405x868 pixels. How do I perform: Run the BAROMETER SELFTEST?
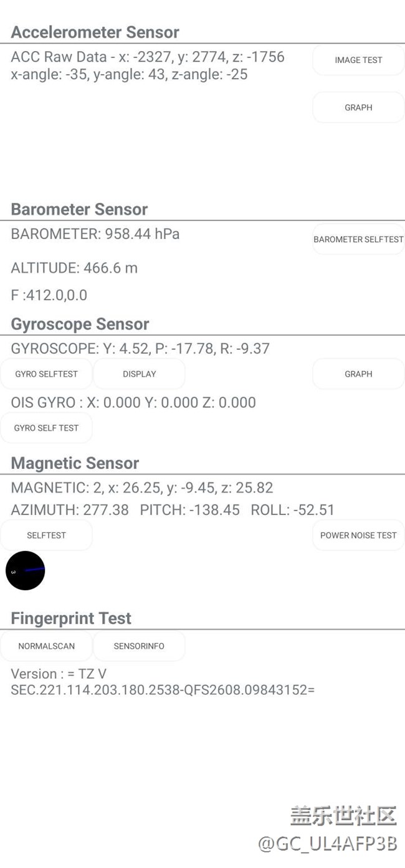pyautogui.click(x=358, y=240)
